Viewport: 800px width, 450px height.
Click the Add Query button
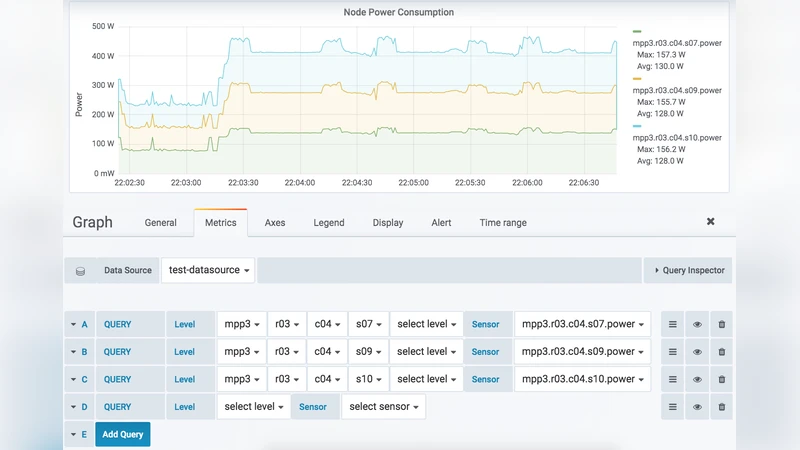pos(123,434)
